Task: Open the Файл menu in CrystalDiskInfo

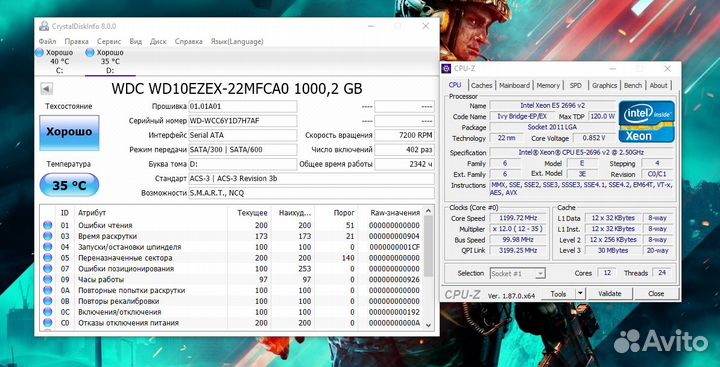Action: pyautogui.click(x=48, y=41)
